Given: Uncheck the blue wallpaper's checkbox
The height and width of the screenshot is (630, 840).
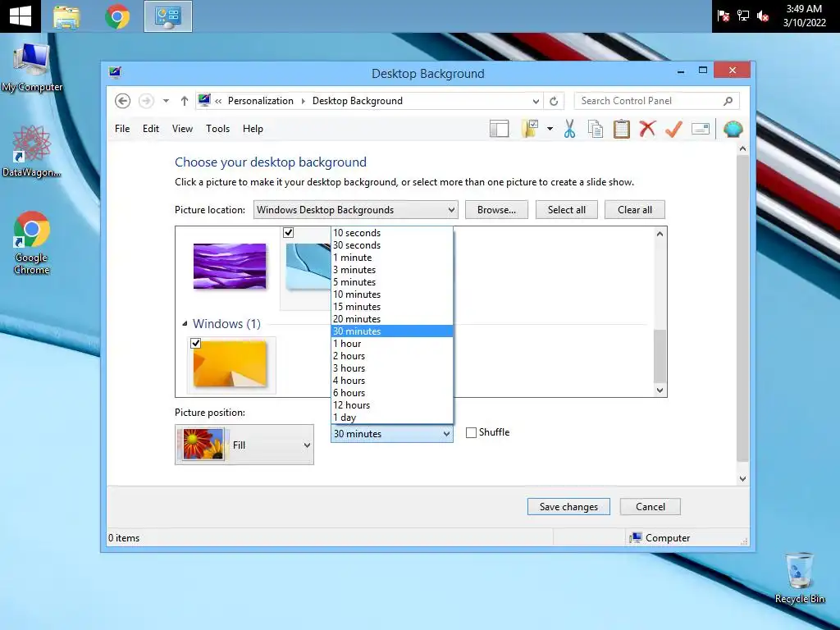Looking at the screenshot, I should (x=288, y=232).
